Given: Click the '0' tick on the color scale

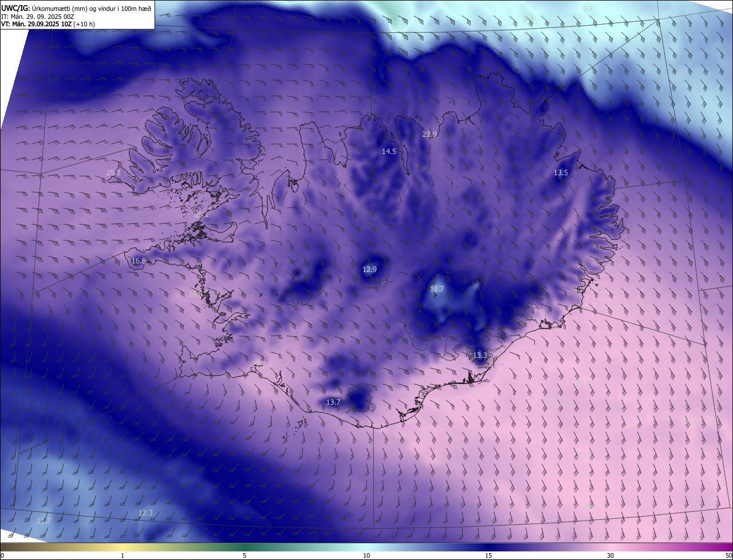Looking at the screenshot, I should 2,556.
